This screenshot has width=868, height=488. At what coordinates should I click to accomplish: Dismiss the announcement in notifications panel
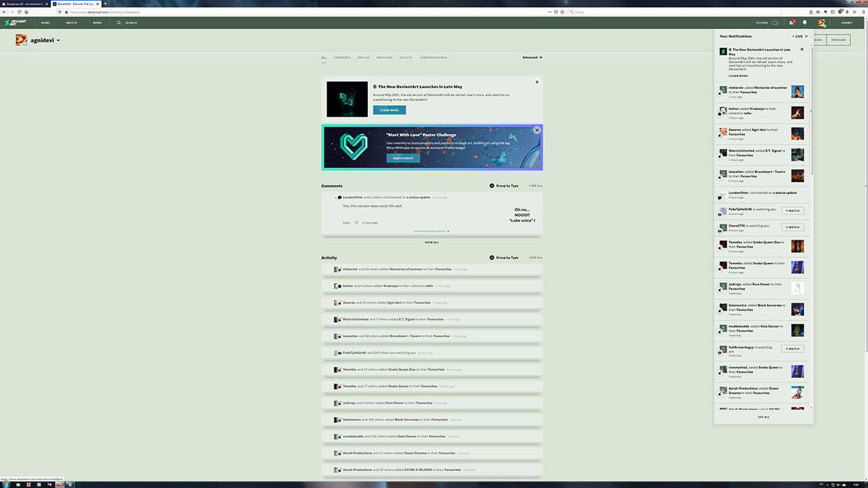pos(802,50)
